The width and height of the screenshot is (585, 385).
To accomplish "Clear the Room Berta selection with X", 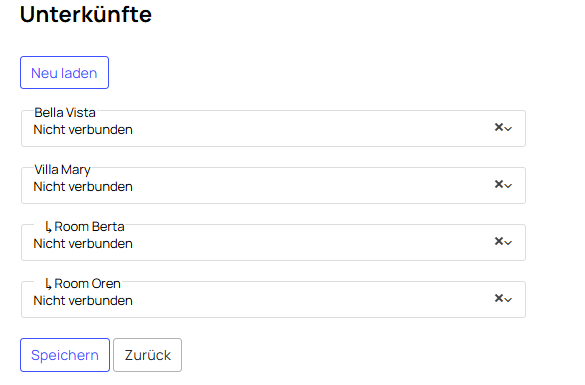I will click(x=498, y=241).
